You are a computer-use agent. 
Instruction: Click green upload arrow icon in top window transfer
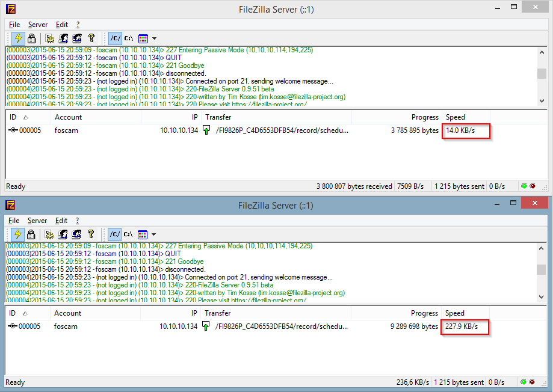coord(206,130)
